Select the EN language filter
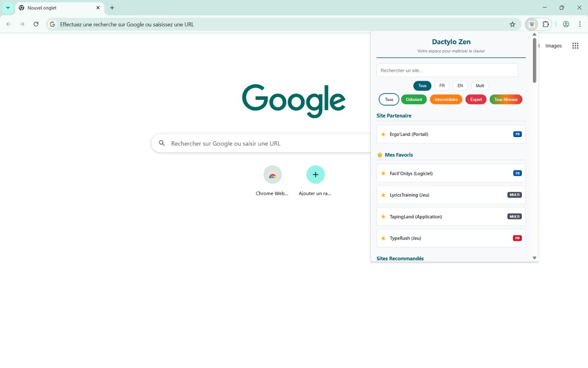The width and height of the screenshot is (588, 368). click(x=460, y=86)
